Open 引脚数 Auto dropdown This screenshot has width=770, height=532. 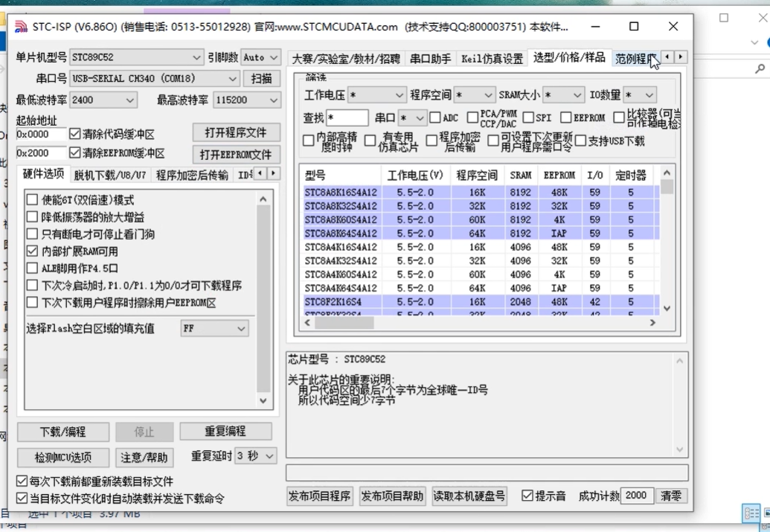260,57
